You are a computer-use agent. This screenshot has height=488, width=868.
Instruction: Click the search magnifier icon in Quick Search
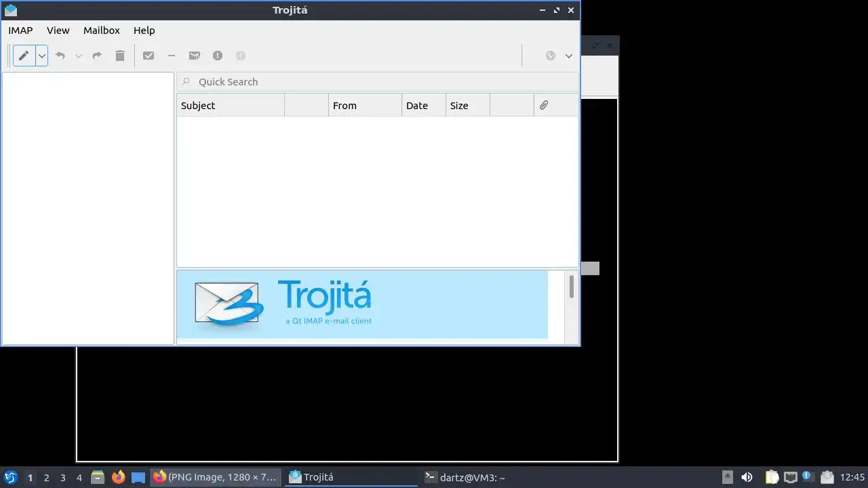point(186,82)
